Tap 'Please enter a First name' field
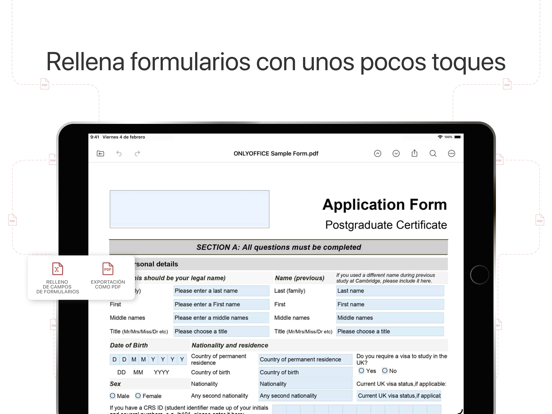The image size is (552, 414). pyautogui.click(x=221, y=304)
